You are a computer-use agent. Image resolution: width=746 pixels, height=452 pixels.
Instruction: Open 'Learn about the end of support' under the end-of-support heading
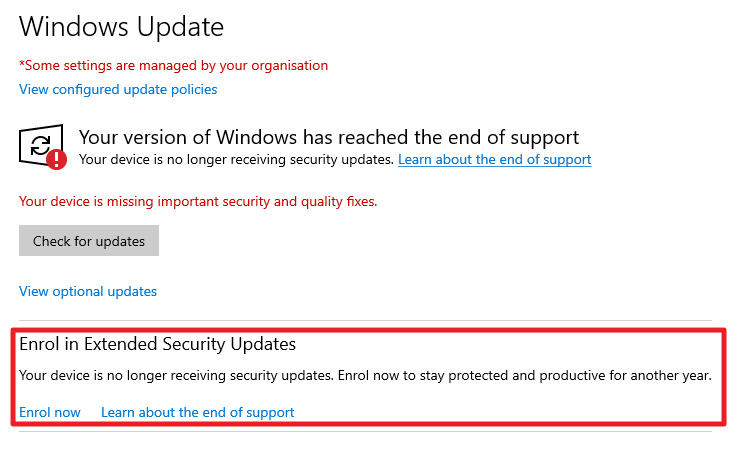494,160
